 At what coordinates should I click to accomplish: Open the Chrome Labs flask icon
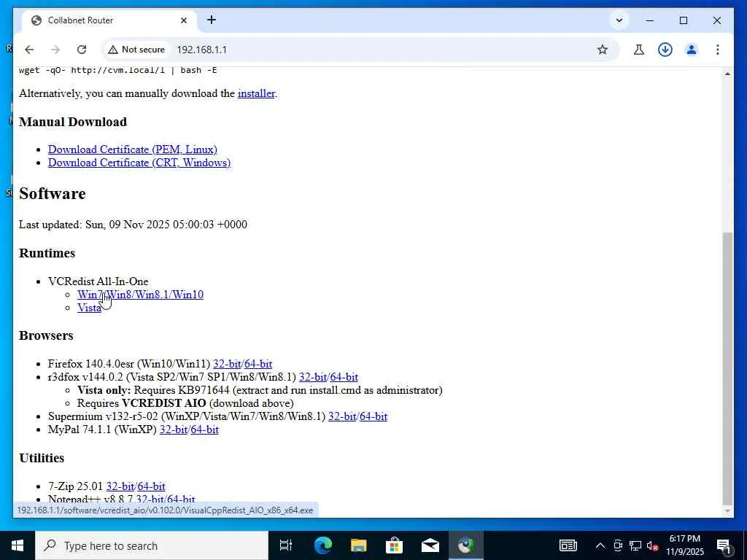[x=639, y=50]
